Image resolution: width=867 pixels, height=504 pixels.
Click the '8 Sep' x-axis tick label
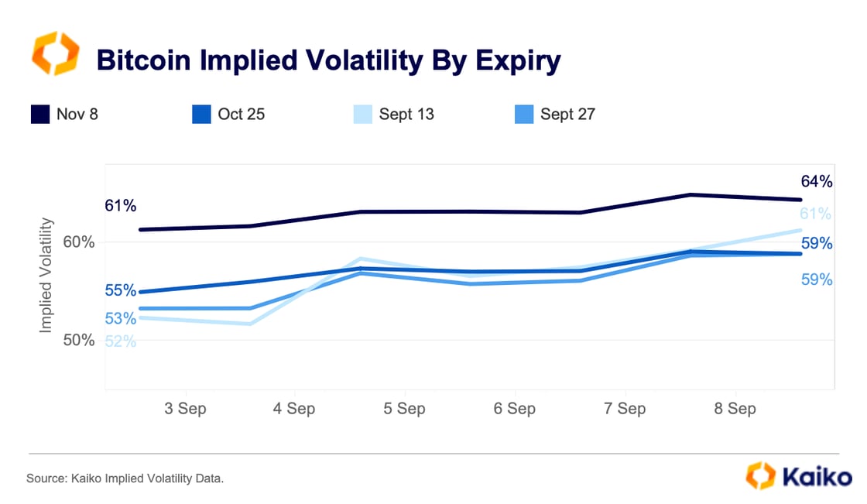pos(735,409)
